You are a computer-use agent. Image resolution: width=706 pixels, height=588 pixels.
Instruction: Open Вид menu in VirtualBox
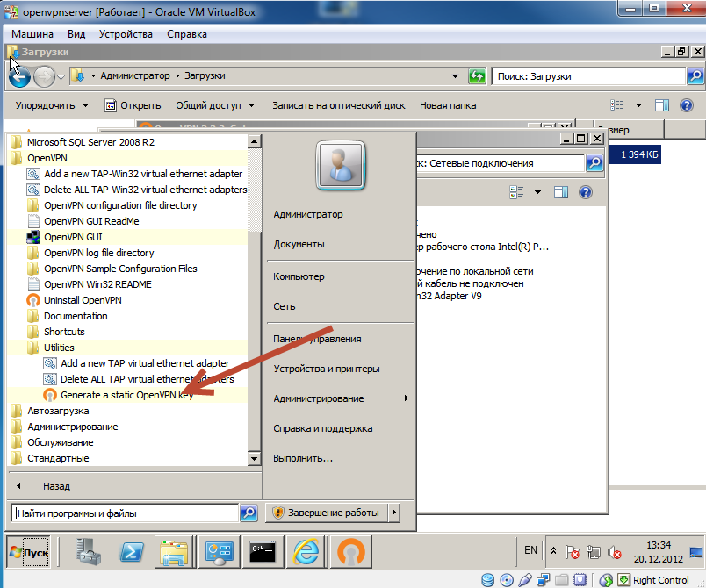[76, 34]
